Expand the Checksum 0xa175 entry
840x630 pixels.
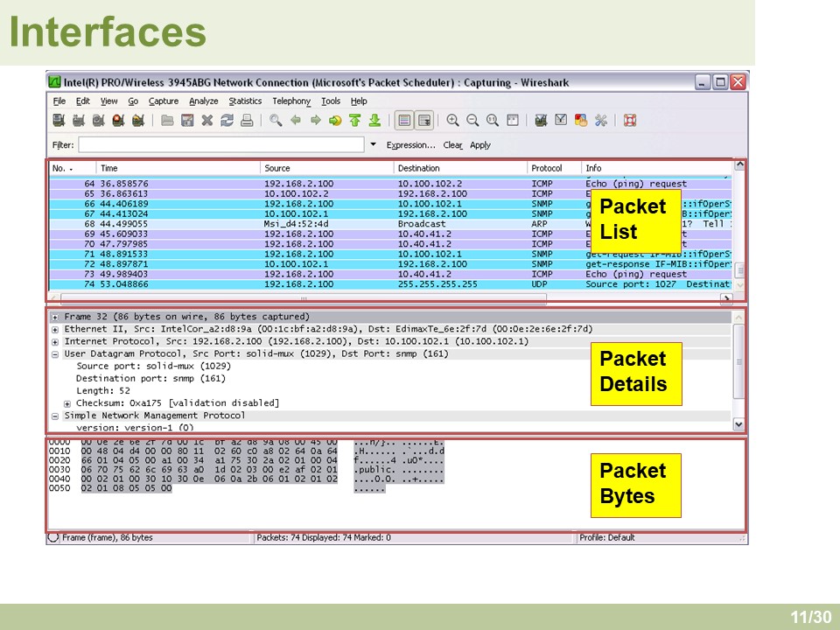point(67,403)
